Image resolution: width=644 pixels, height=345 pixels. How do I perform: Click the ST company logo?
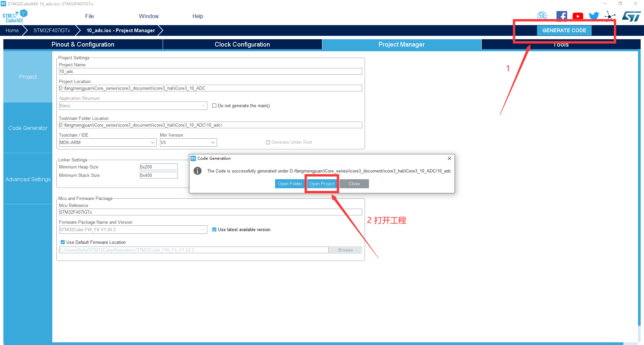click(631, 16)
